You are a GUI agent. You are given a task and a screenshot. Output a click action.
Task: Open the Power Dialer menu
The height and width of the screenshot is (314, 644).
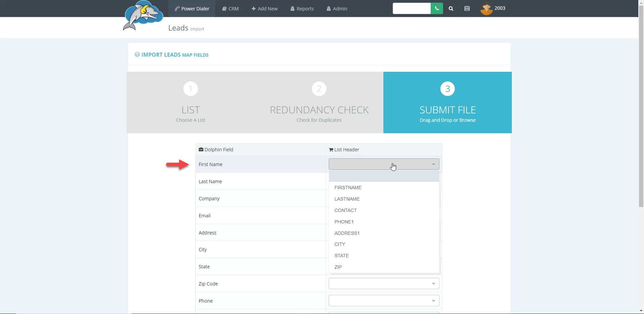pyautogui.click(x=192, y=8)
